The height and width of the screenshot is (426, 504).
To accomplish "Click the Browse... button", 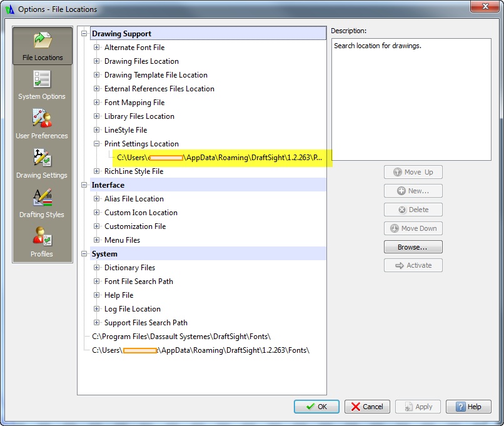I will tap(413, 247).
